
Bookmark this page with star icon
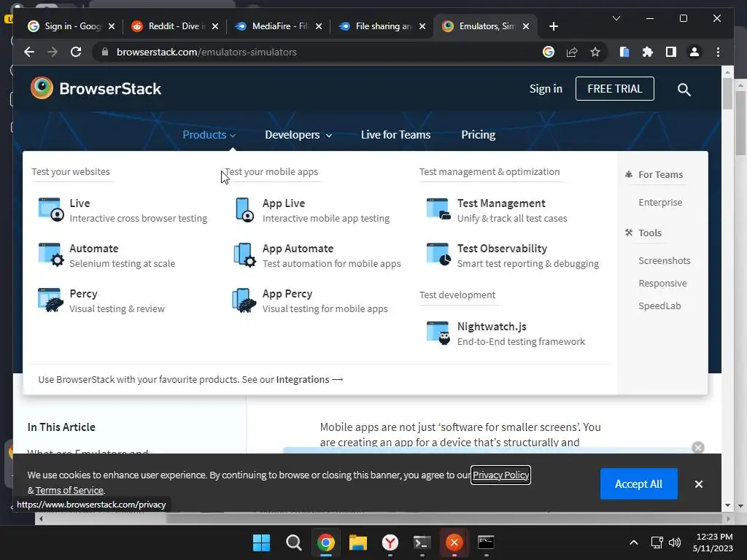(x=595, y=52)
